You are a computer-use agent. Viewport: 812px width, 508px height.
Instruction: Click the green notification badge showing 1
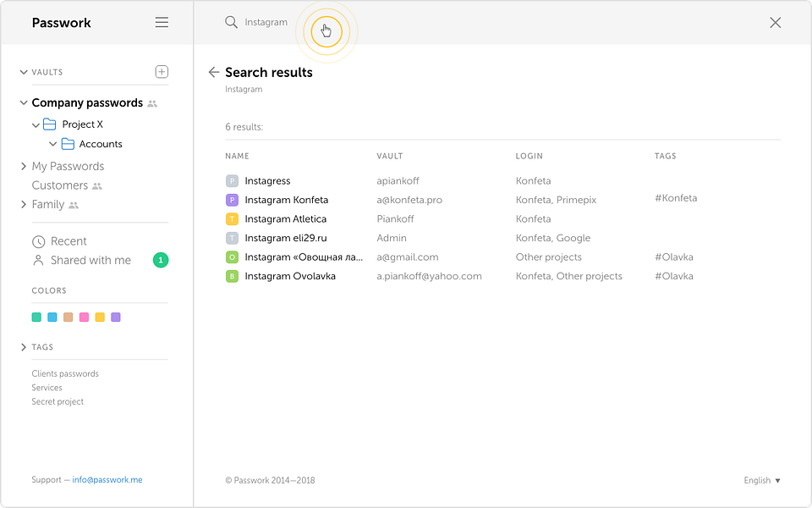[161, 260]
